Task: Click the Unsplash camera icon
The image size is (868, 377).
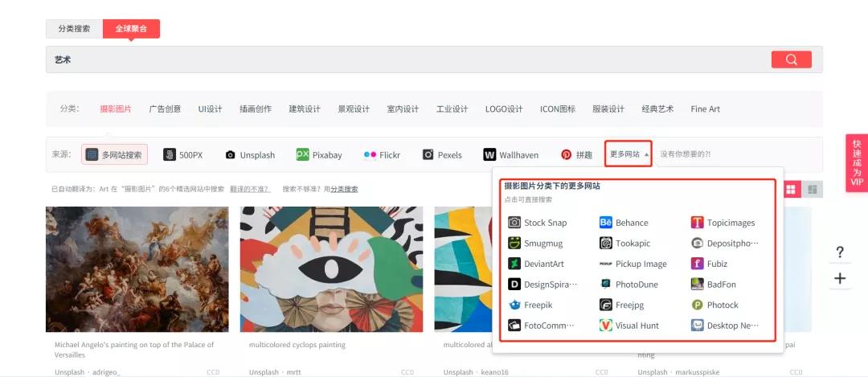Action: (231, 155)
